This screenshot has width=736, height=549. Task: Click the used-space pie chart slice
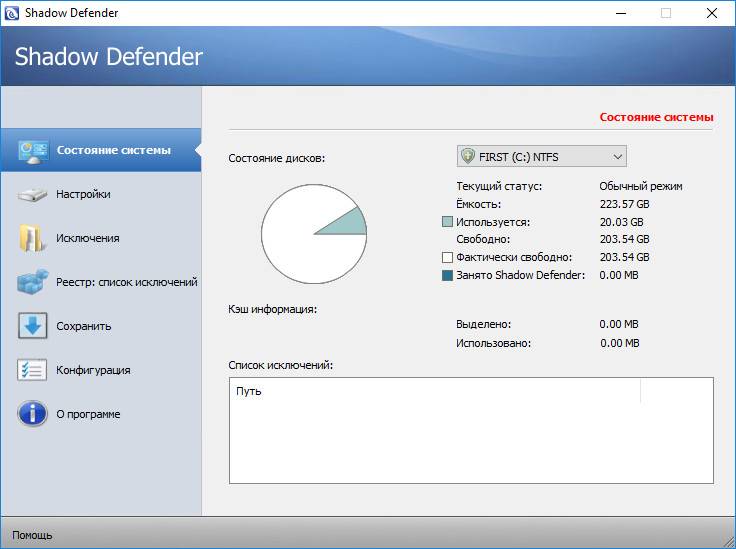click(349, 223)
